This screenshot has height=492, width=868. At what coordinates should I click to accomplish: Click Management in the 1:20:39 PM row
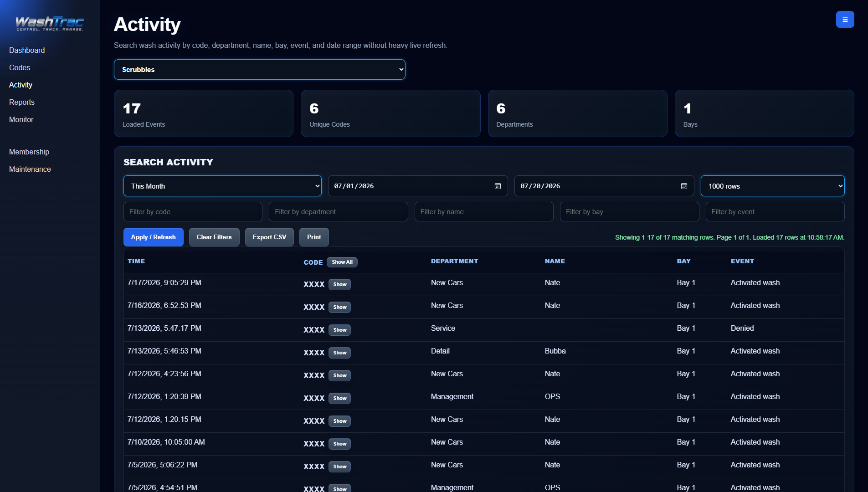452,396
